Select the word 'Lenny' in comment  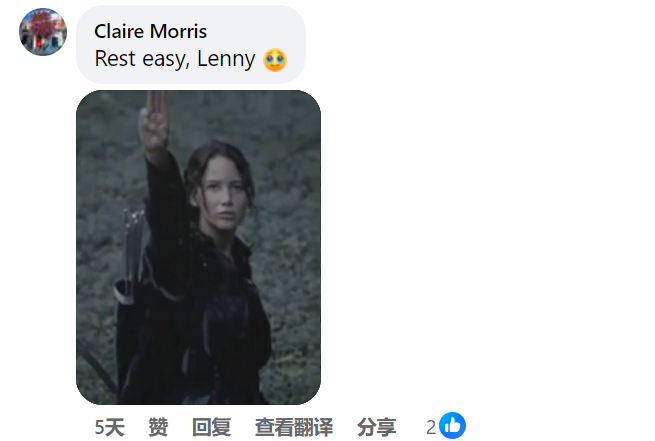click(226, 58)
